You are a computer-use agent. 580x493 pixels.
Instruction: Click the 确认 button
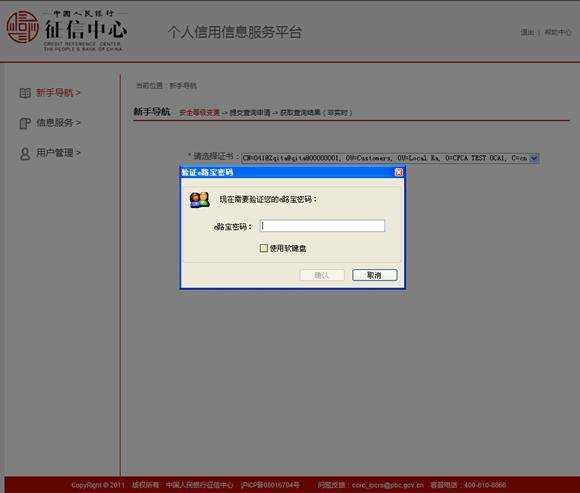tap(322, 275)
